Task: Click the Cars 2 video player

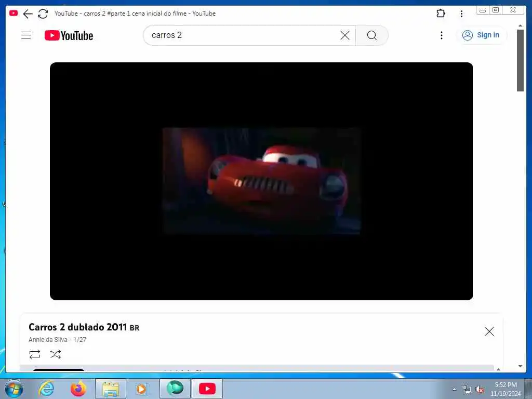Action: pyautogui.click(x=261, y=181)
